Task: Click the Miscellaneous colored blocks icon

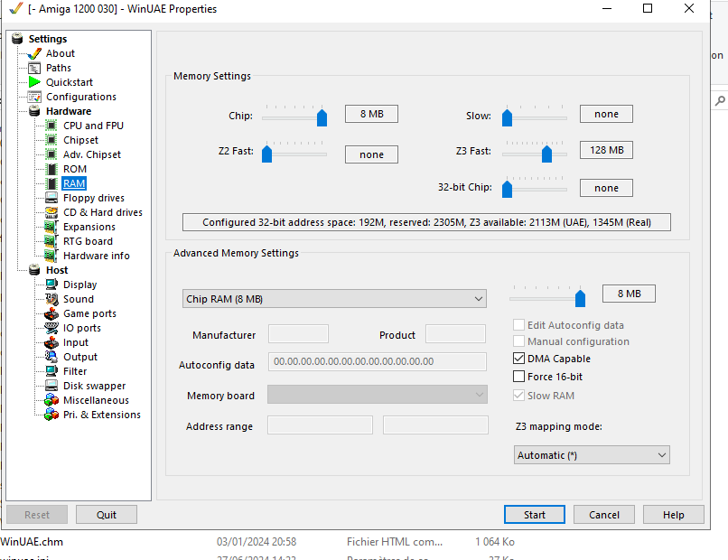Action: (51, 400)
